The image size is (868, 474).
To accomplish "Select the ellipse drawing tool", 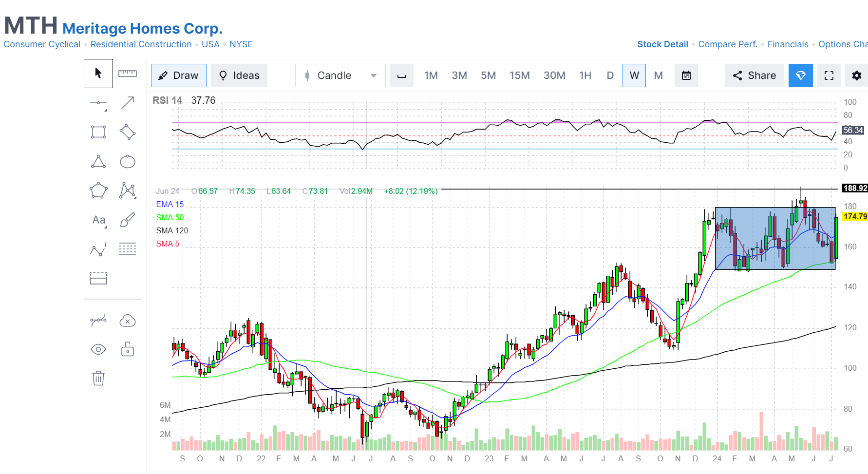I will coord(128,161).
